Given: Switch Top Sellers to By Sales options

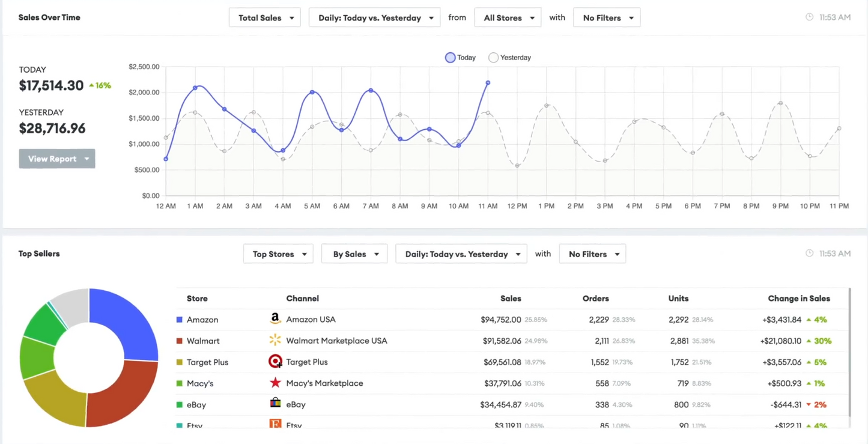Looking at the screenshot, I should tap(354, 254).
